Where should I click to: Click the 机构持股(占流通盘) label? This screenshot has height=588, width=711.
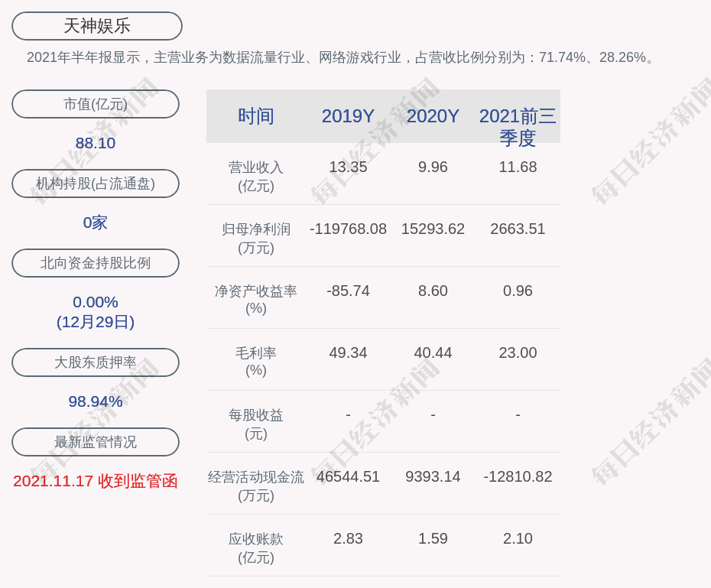click(96, 184)
